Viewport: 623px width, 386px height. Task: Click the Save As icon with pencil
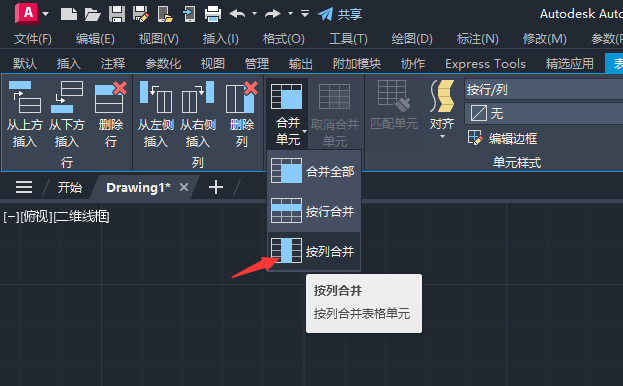click(141, 14)
